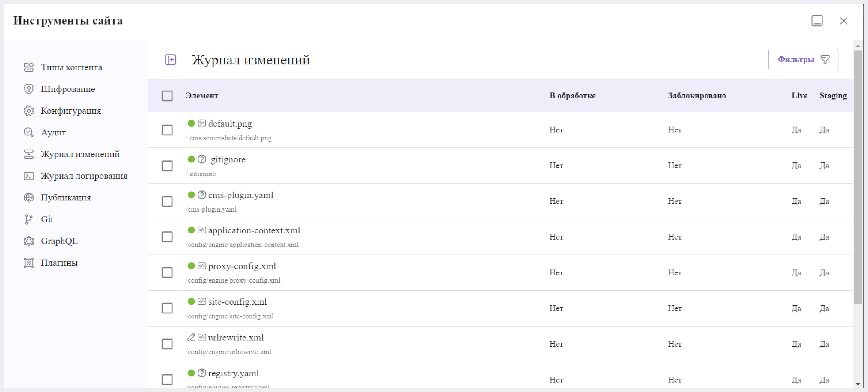Viewport: 868px width, 392px height.
Task: Click the pencil edit icon for urlrewrite.xml
Action: (191, 337)
